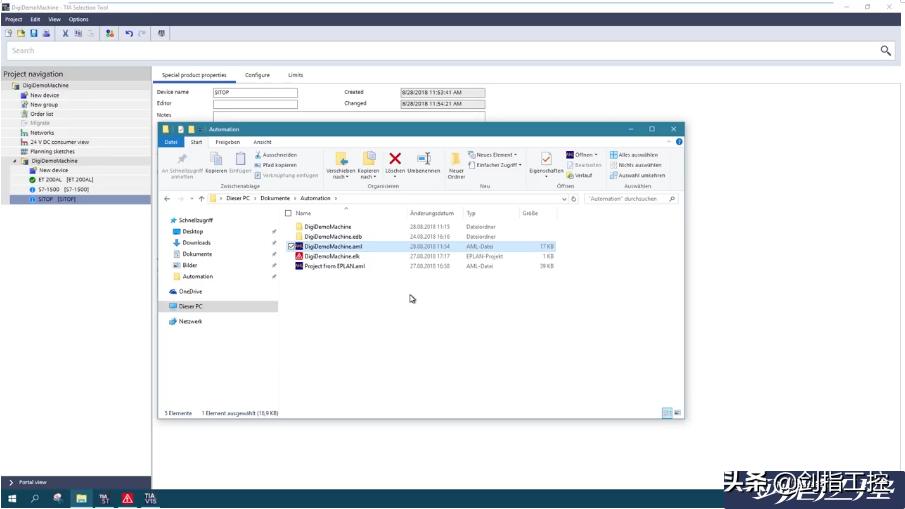Switch Explorer to large icons view
Screen dimensions: 905x509
point(678,413)
